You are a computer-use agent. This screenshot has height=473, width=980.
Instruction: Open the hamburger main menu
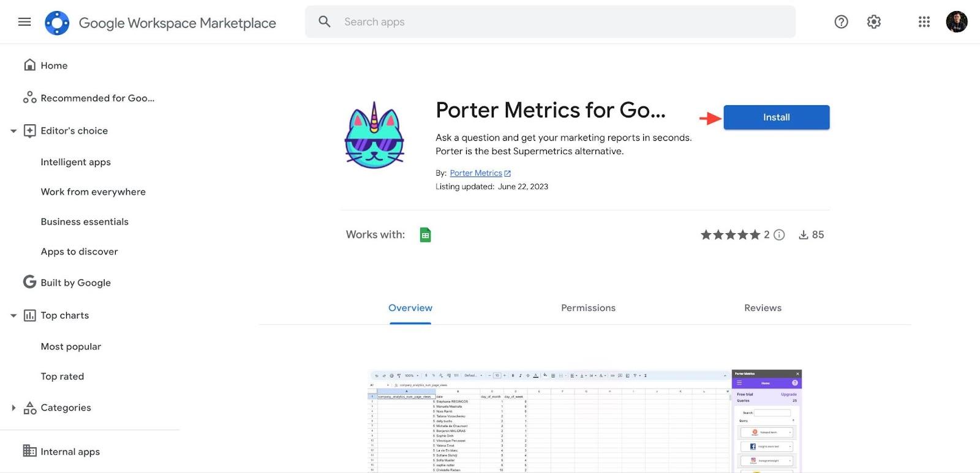point(24,22)
